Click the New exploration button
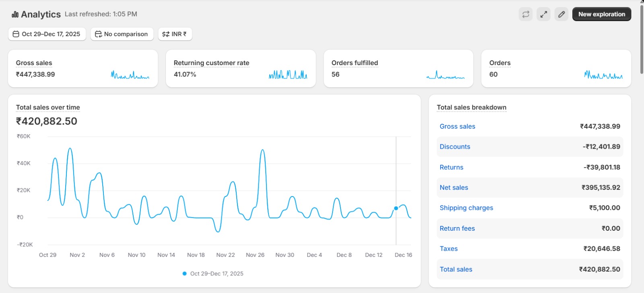This screenshot has width=644, height=293. 601,14
